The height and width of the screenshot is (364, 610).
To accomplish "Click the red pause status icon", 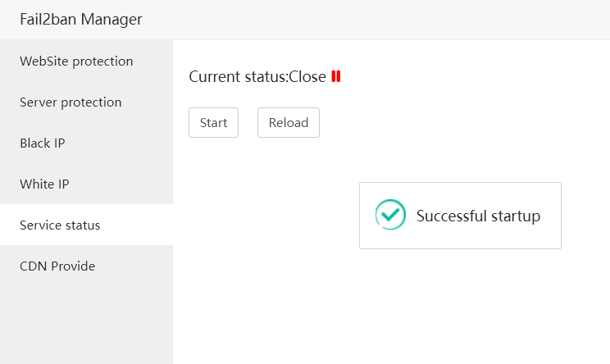I will (336, 77).
